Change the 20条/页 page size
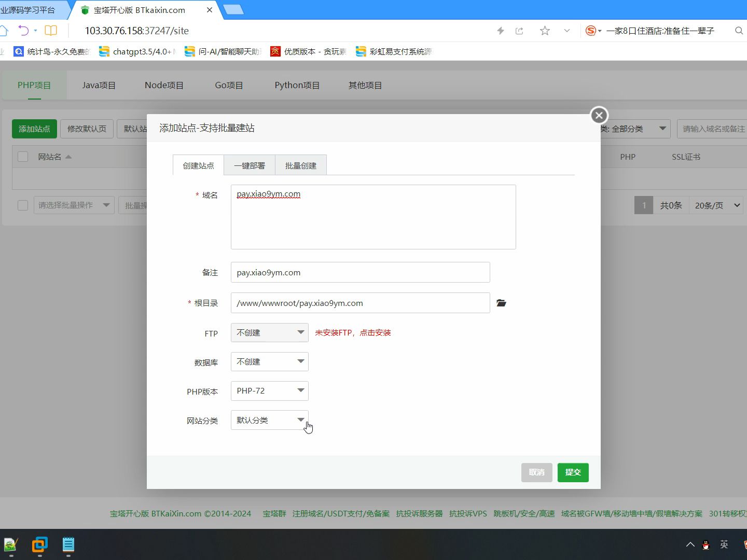The image size is (747, 560). coord(716,205)
